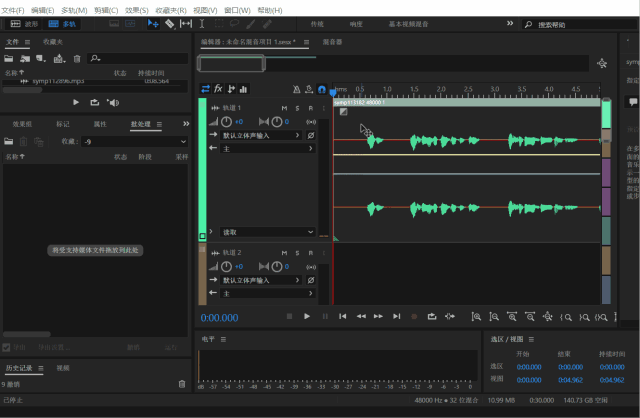Toggle loop playback in transport controls

tap(432, 316)
